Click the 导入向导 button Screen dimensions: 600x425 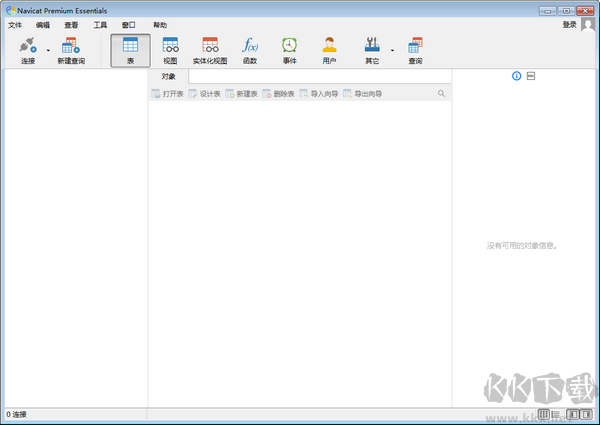pos(319,94)
